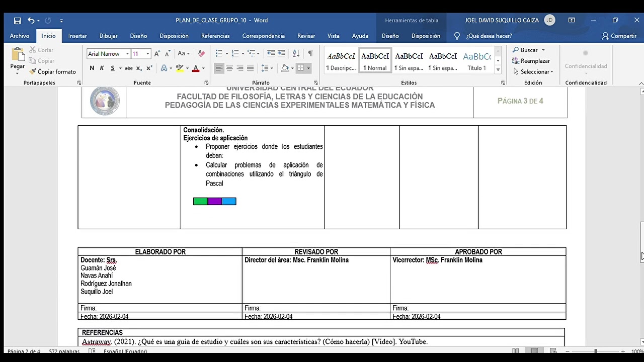Screen dimensions: 644x362
Task: Open the font size dropdown
Action: pyautogui.click(x=147, y=54)
